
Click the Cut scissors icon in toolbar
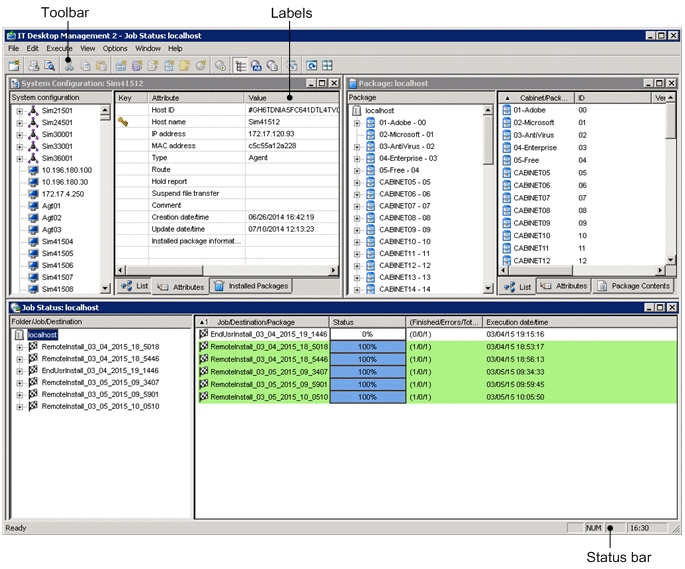pyautogui.click(x=69, y=65)
